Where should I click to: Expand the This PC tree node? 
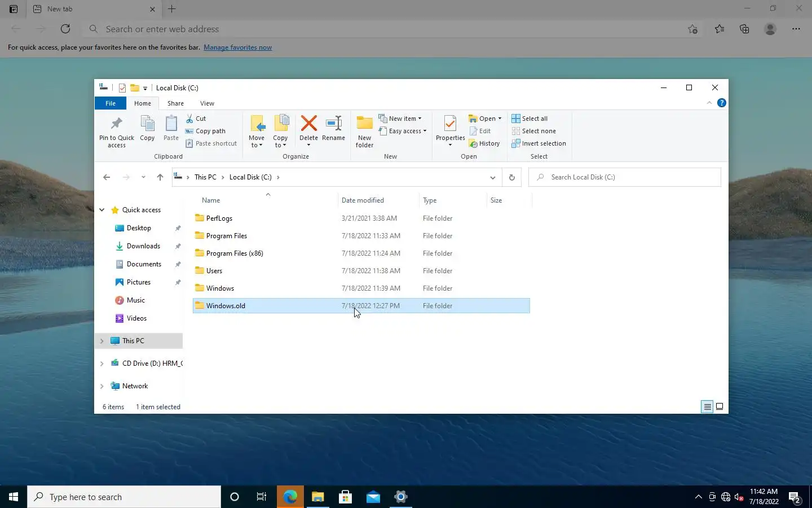pyautogui.click(x=102, y=341)
